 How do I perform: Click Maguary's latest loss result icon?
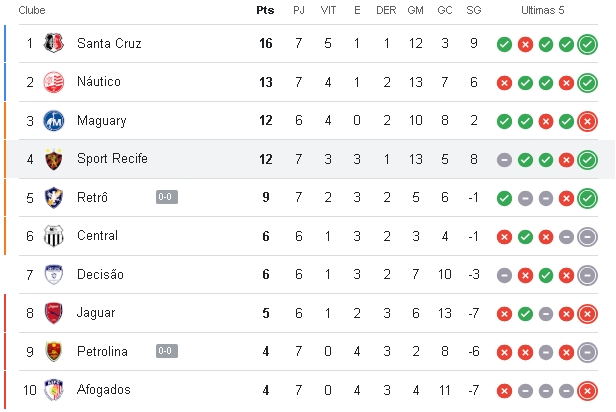tap(587, 121)
